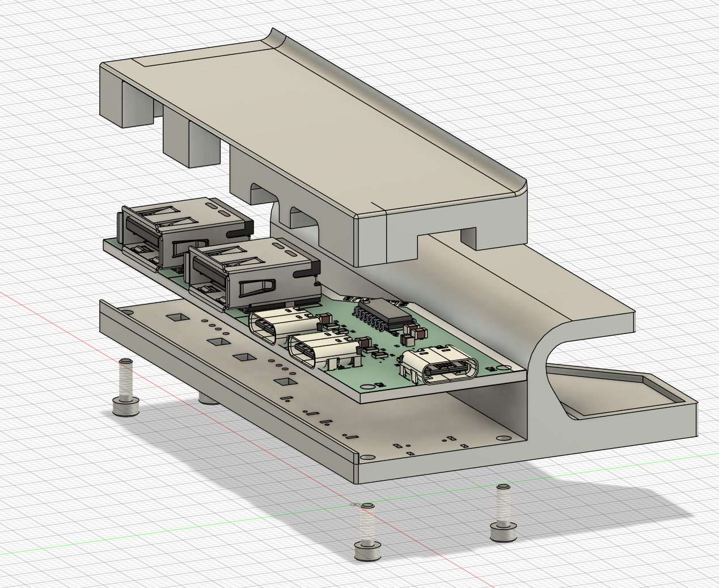Select the top cover of the enclosure
Screen dimensions: 719x588
tap(318, 130)
